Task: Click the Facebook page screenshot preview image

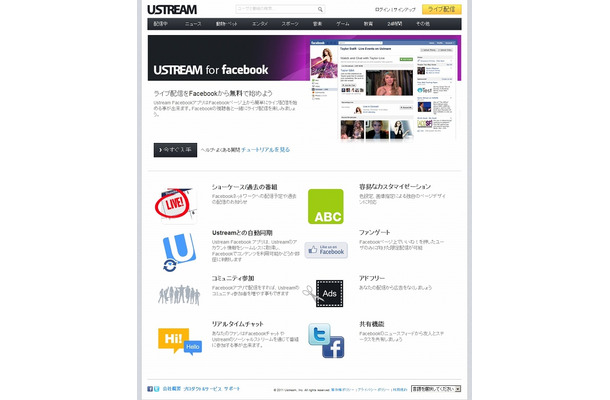Action: pos(383,91)
